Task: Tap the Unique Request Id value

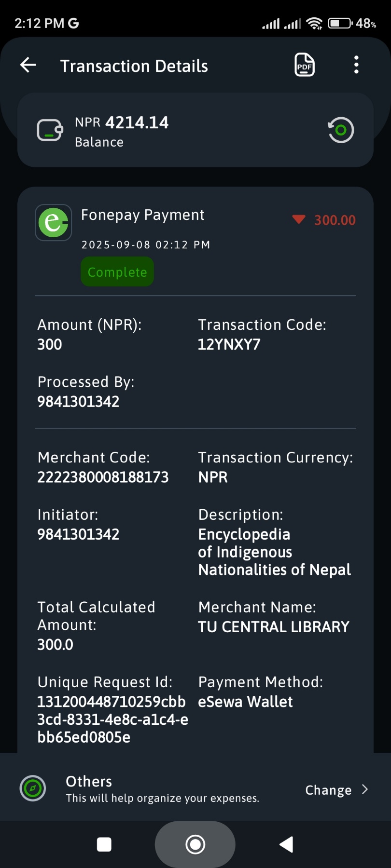Action: (x=112, y=719)
